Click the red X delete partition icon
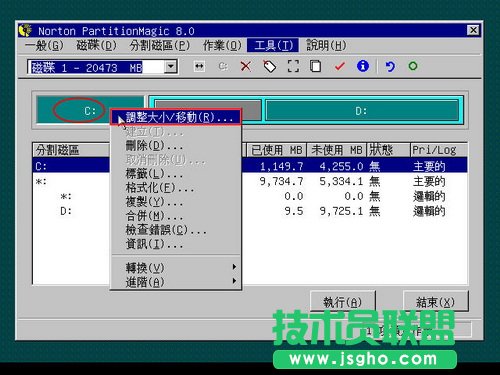This screenshot has width=500, height=375. [x=246, y=66]
